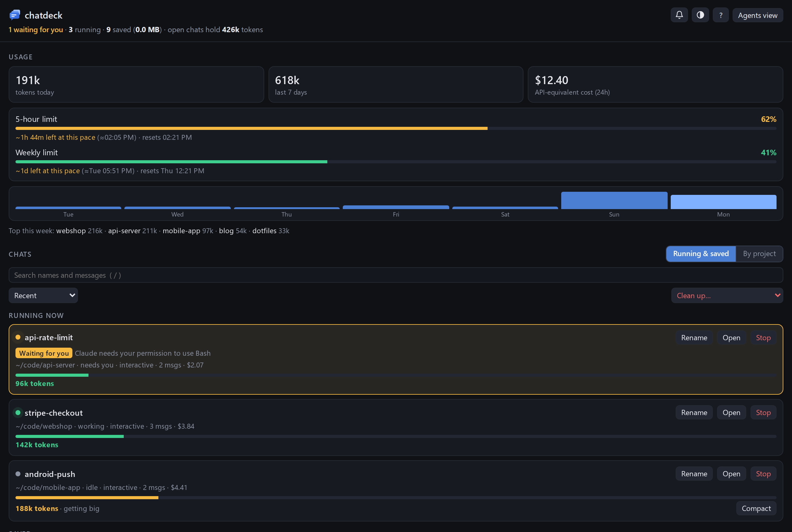Click the Fri usage bar in chart
Image resolution: width=792 pixels, height=532 pixels.
[x=396, y=207]
